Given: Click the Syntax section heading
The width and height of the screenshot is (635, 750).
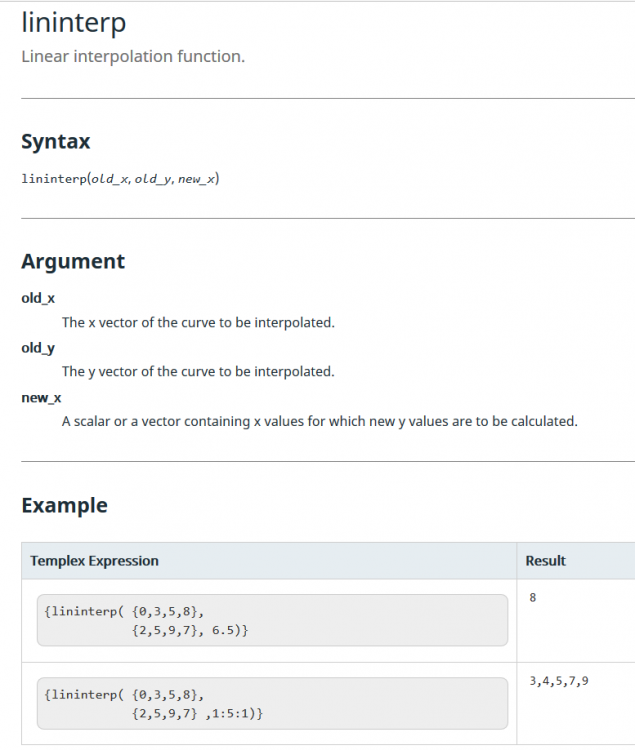Looking at the screenshot, I should [x=55, y=142].
